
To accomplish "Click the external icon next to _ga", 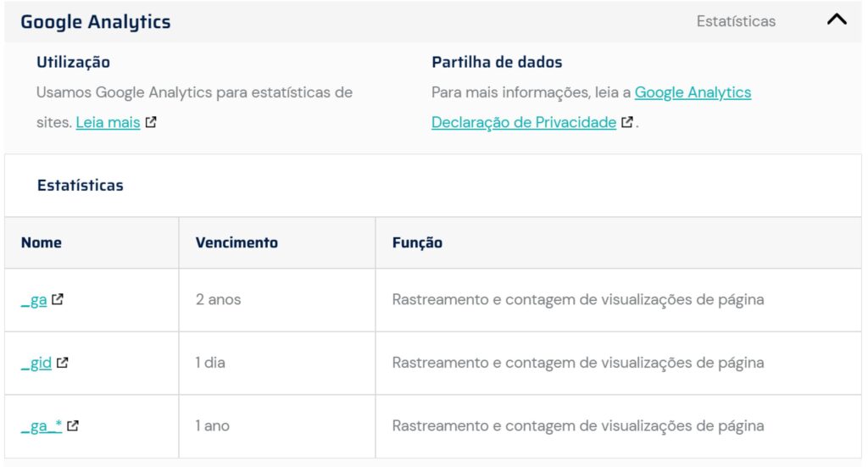I will click(x=58, y=299).
